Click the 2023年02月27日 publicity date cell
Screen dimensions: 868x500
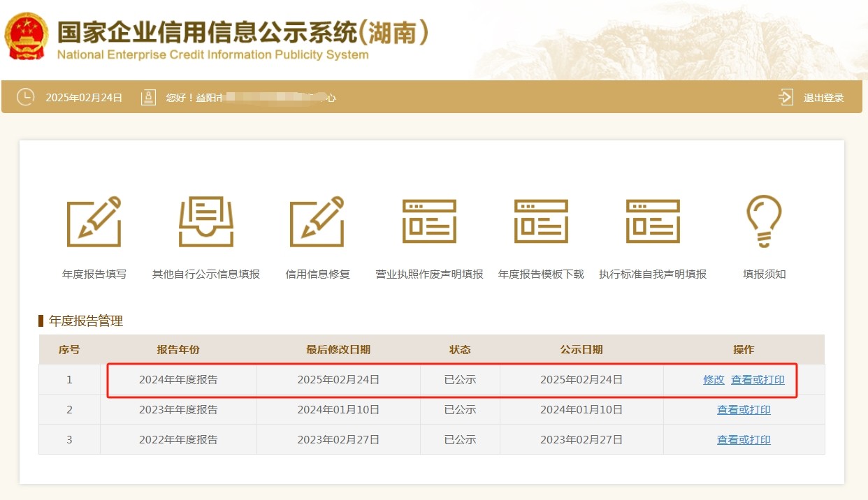click(x=581, y=440)
